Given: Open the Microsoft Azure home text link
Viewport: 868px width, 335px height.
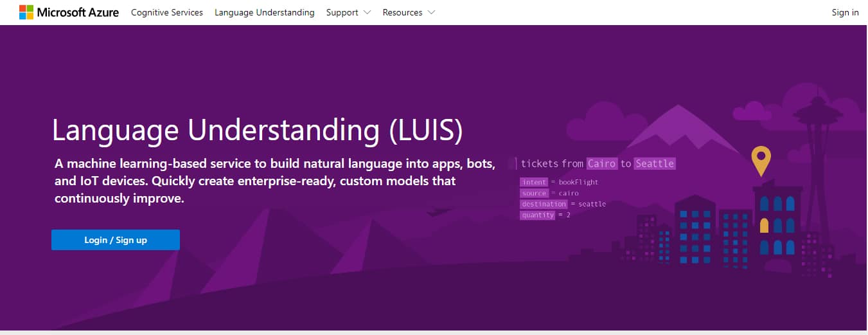Looking at the screenshot, I should 78,12.
